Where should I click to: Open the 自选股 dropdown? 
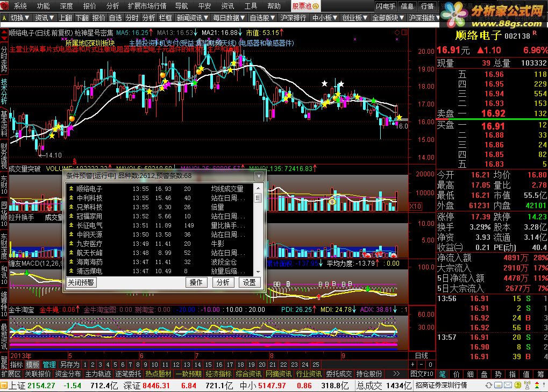coord(263,17)
